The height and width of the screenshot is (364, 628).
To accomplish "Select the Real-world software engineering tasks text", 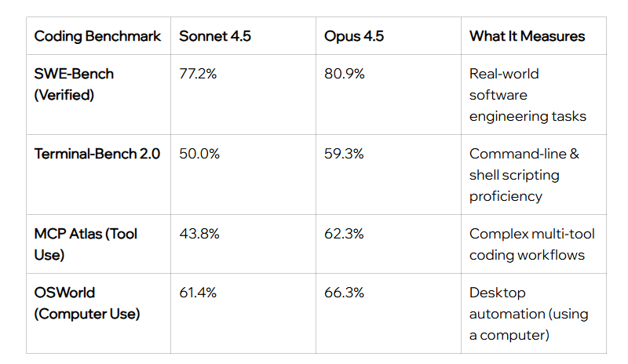I will click(x=528, y=95).
